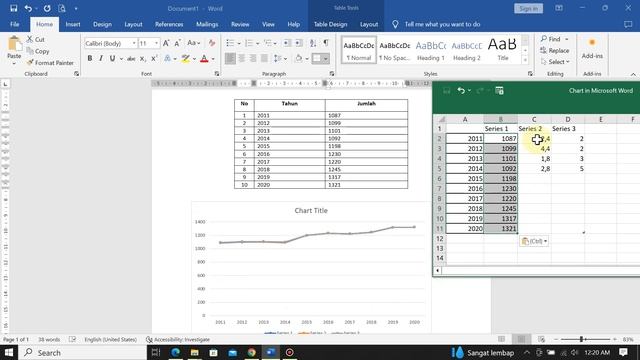Open the font name dropdown Calibri (Body)
The width and height of the screenshot is (640, 360).
[134, 43]
